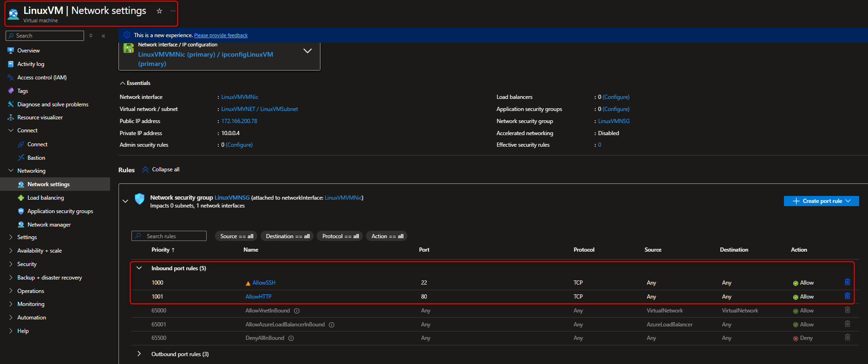Focus the Search rules input field

point(169,236)
